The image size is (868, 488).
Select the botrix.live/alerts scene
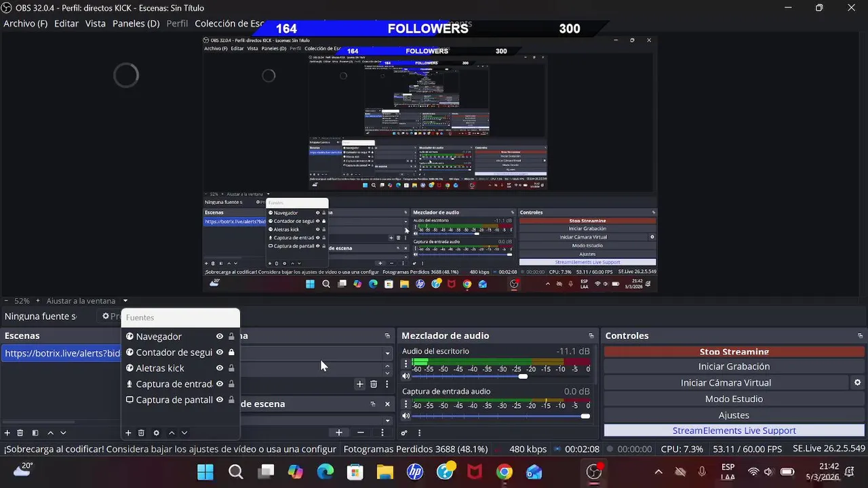62,353
